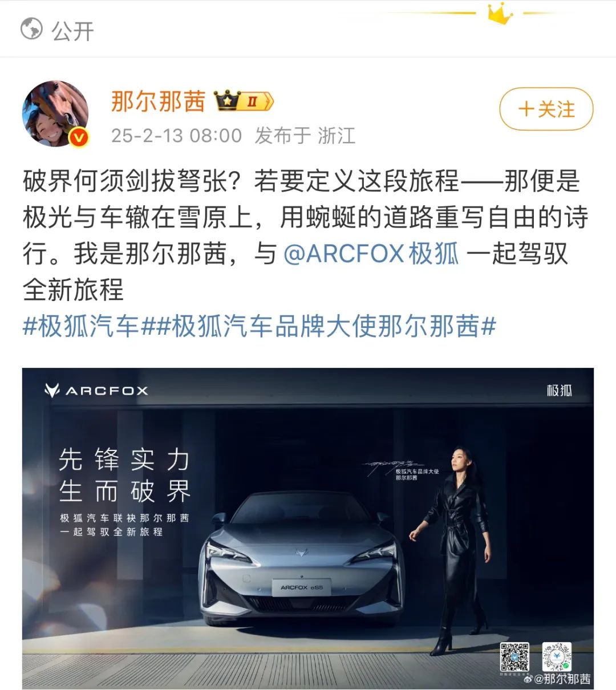The image size is (616, 690).
Task: Tap the crown membership level badge
Action: coord(244,102)
